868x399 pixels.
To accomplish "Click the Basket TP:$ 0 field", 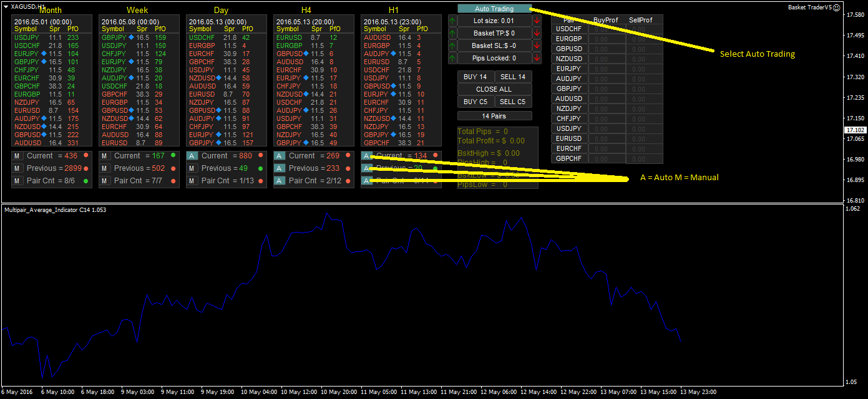I will (494, 33).
